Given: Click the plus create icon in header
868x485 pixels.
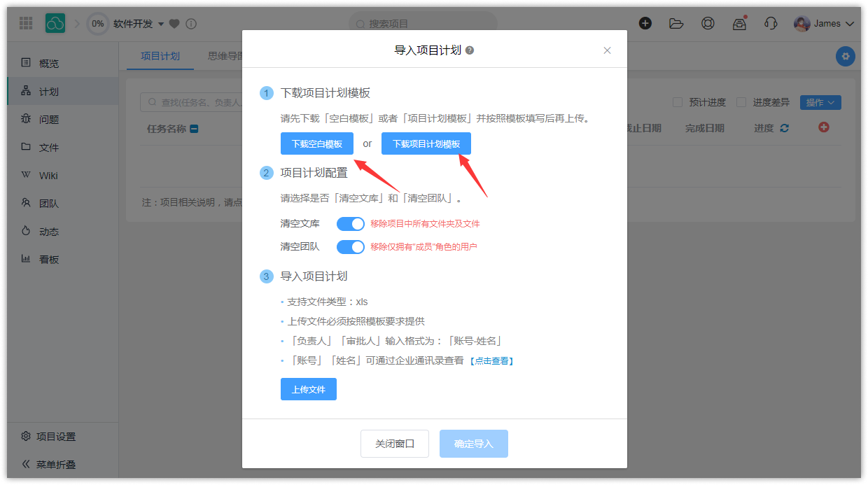Looking at the screenshot, I should click(645, 23).
